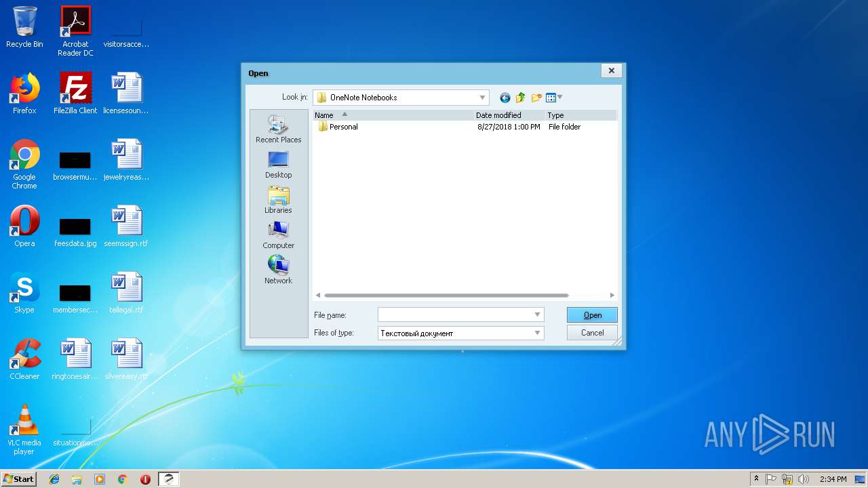The height and width of the screenshot is (488, 868).
Task: Select the situationmo file on desktop
Action: [x=75, y=430]
